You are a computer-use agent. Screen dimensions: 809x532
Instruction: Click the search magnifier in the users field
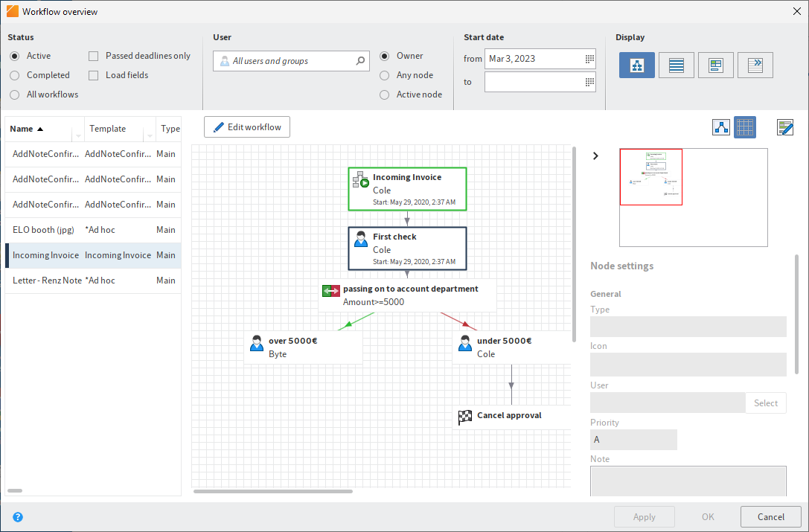pos(360,60)
